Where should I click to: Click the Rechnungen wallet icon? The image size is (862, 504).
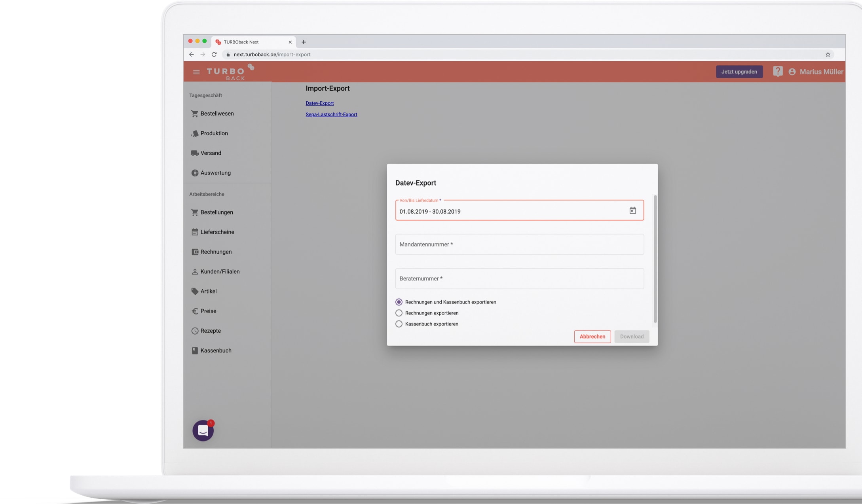click(x=195, y=252)
